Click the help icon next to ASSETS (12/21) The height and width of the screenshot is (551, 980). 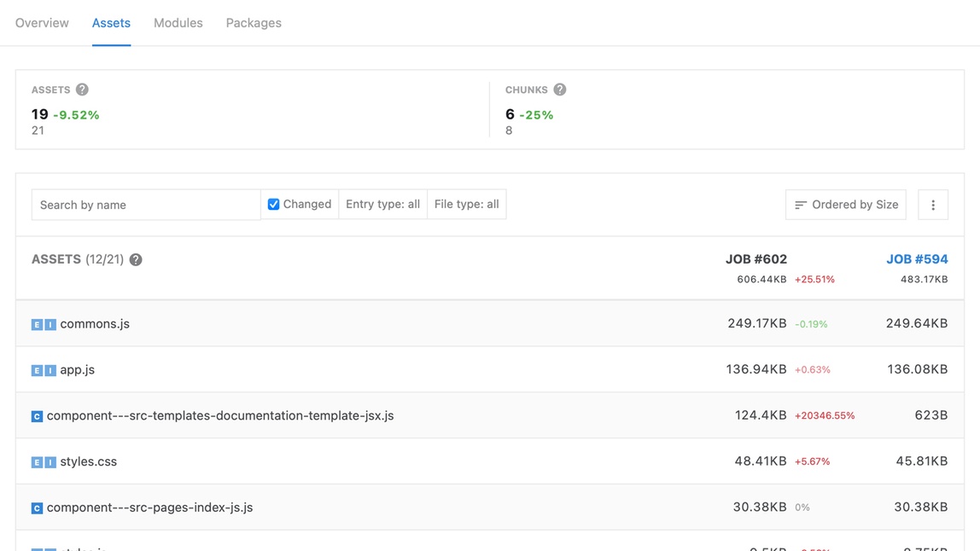136,259
